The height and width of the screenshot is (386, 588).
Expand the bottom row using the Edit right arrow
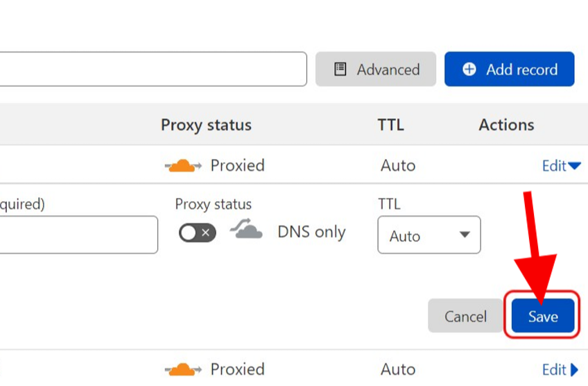(575, 369)
